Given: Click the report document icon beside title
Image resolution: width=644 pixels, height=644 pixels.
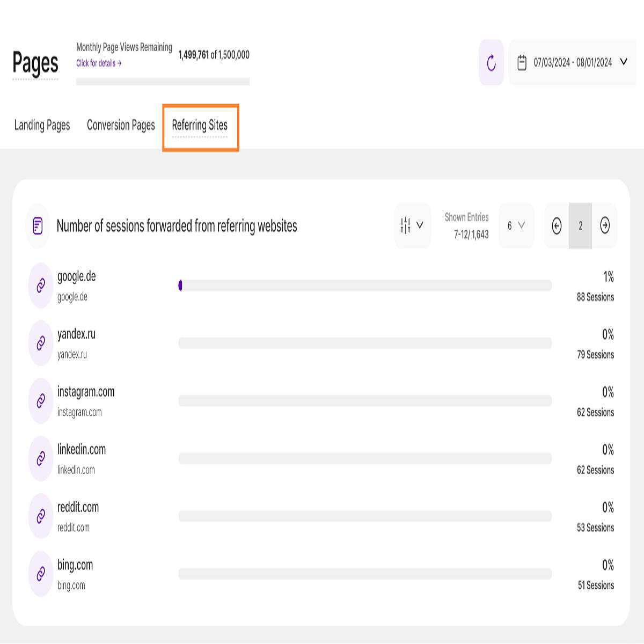Looking at the screenshot, I should pyautogui.click(x=38, y=226).
